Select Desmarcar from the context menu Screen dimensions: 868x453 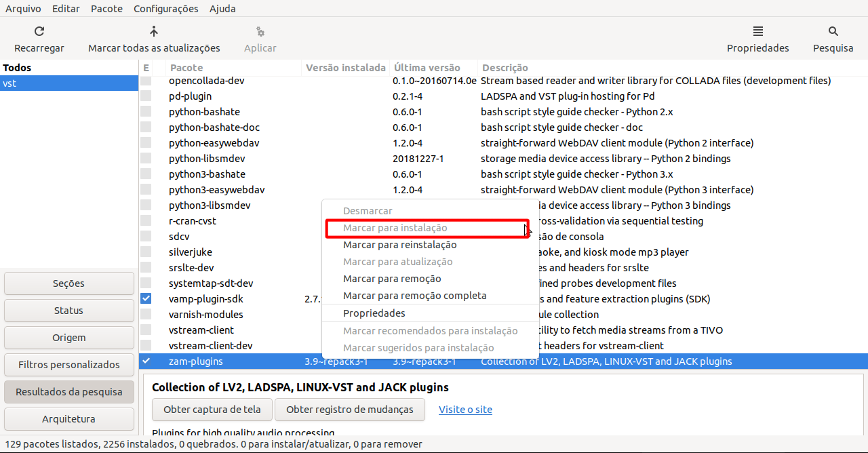tap(367, 211)
